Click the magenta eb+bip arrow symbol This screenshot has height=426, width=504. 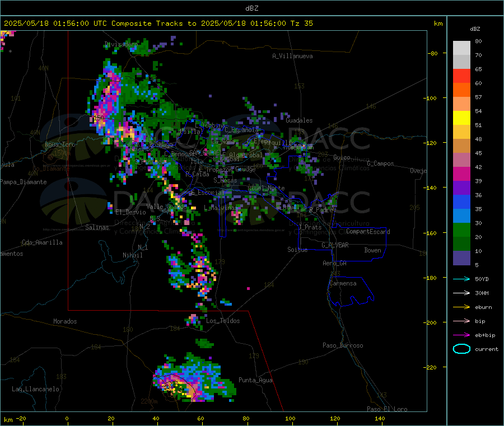point(461,335)
